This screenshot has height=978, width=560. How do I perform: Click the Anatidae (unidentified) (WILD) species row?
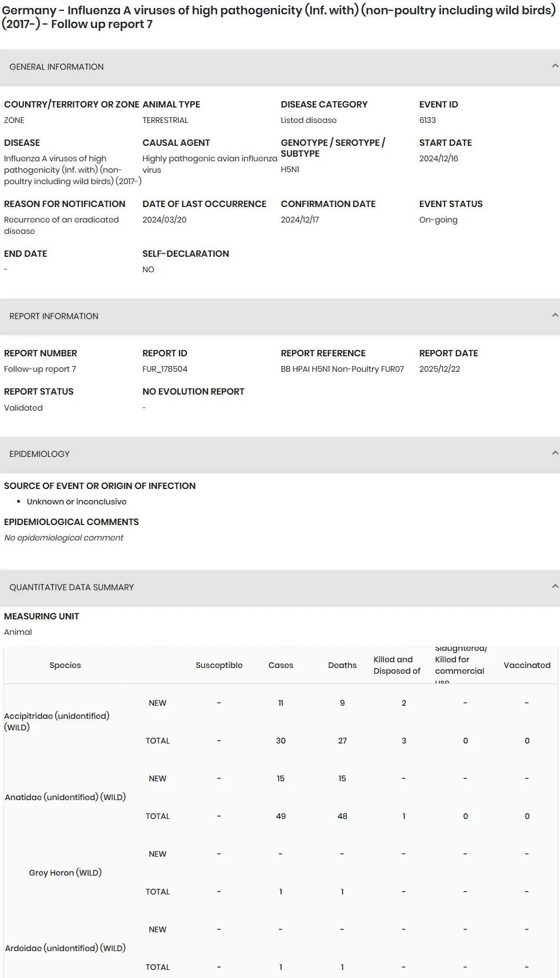(x=65, y=797)
